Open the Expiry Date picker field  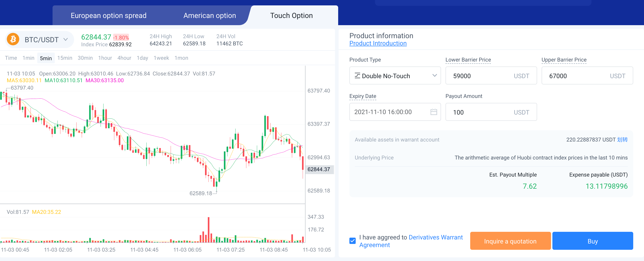390,112
